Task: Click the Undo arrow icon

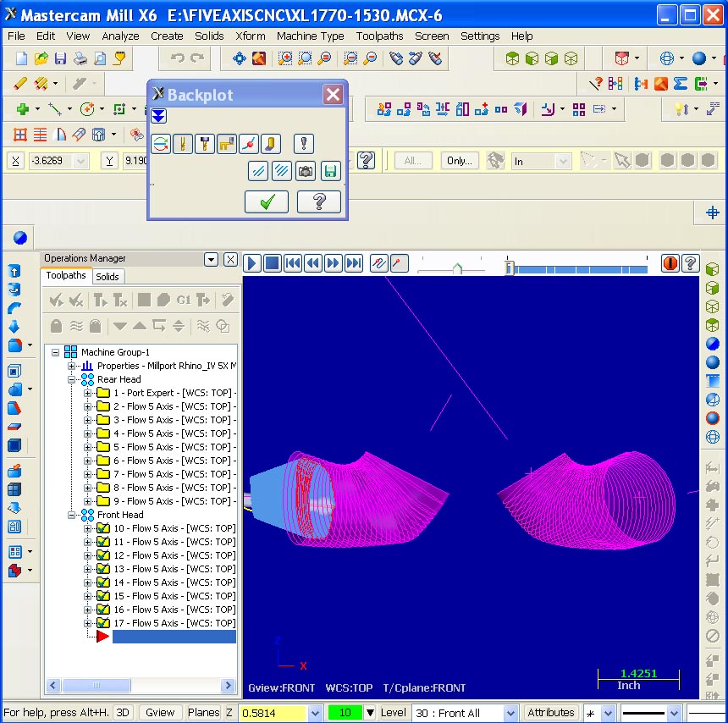Action: pyautogui.click(x=178, y=58)
